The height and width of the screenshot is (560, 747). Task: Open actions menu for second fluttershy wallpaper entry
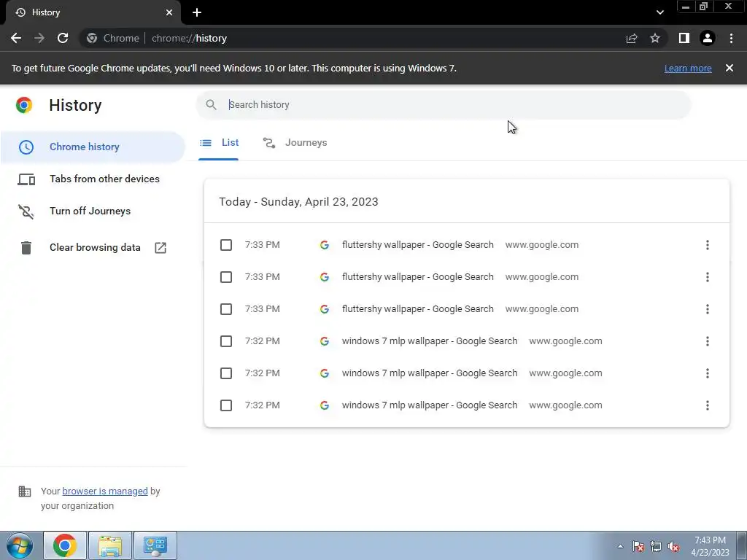[708, 277]
